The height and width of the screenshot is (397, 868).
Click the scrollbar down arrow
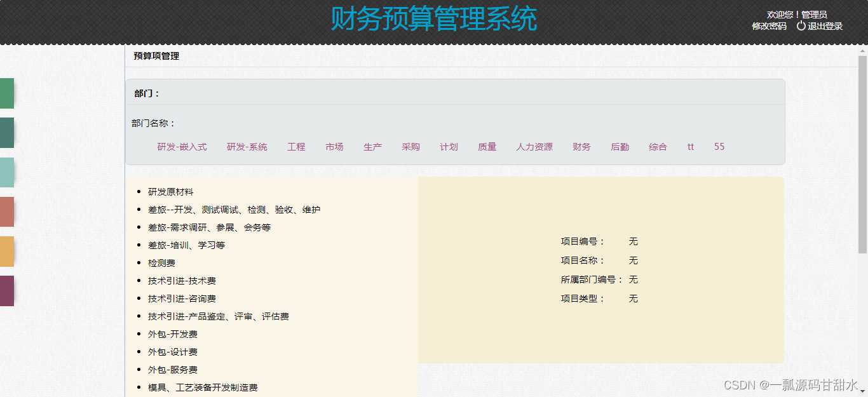tap(862, 391)
